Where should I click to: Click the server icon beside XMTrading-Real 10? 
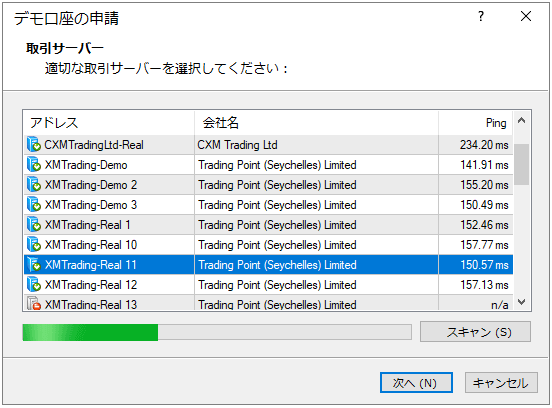coord(34,245)
